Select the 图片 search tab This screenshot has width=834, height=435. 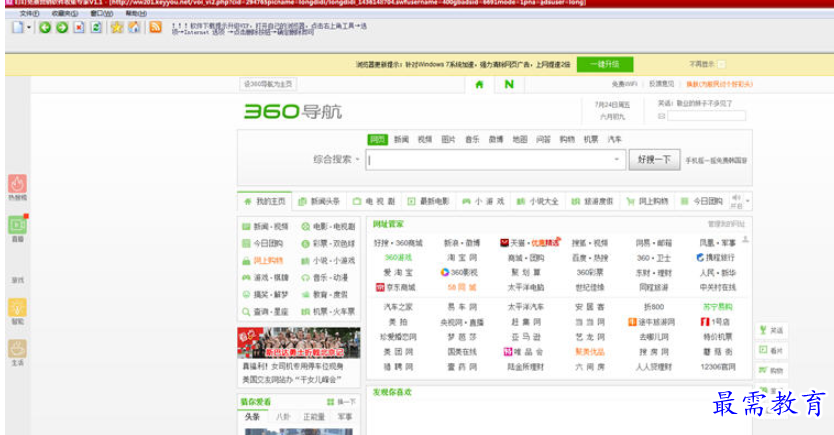click(448, 139)
